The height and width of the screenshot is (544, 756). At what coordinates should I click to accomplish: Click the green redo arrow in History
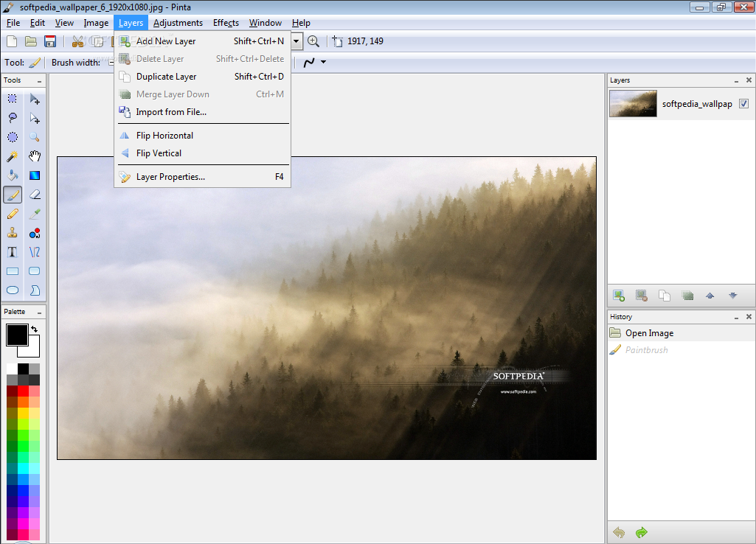pos(641,532)
